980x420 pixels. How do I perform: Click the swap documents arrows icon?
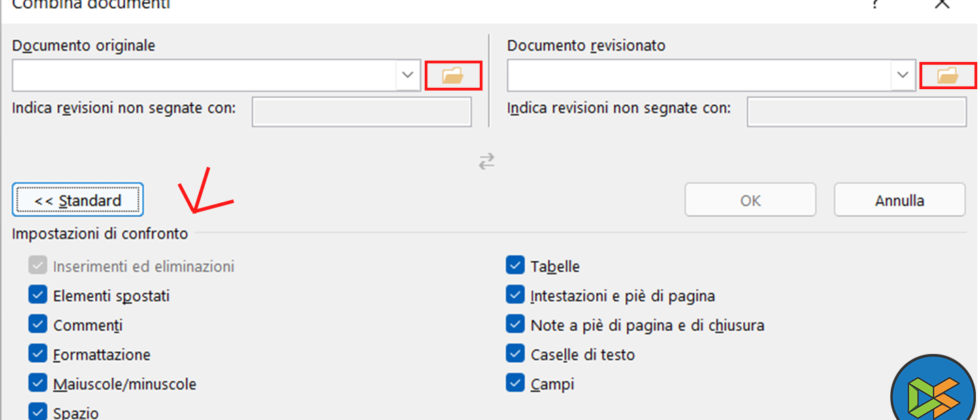[x=487, y=161]
